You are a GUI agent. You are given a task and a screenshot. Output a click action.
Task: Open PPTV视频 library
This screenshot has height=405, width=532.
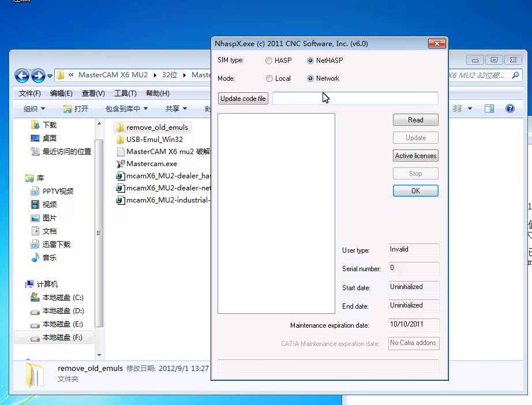click(x=52, y=192)
